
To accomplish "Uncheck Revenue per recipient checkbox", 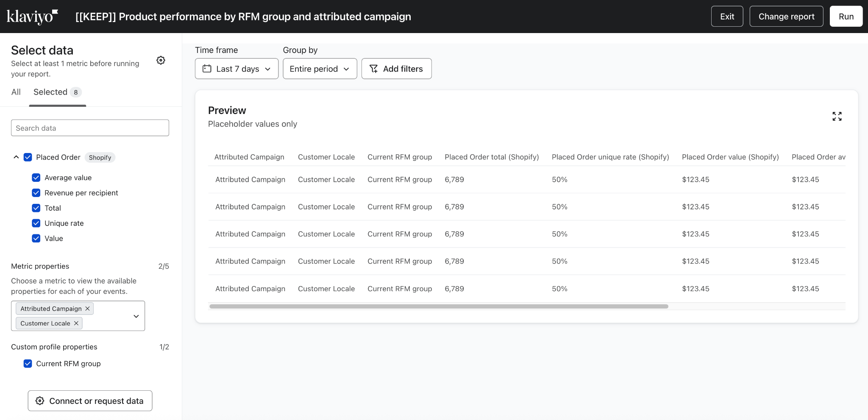I will pyautogui.click(x=36, y=193).
